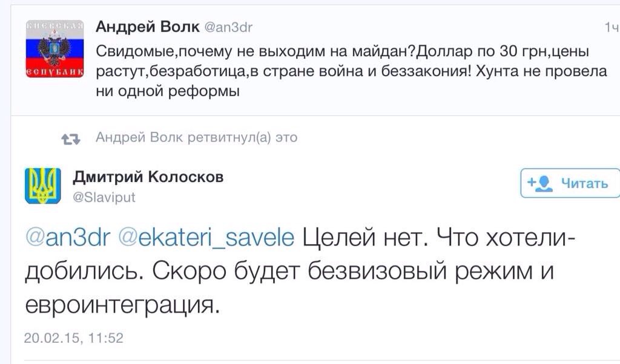Viewport: 620px width, 364px height.
Task: Click the 20.02.15, 11:52 timestamp
Action: (x=73, y=338)
